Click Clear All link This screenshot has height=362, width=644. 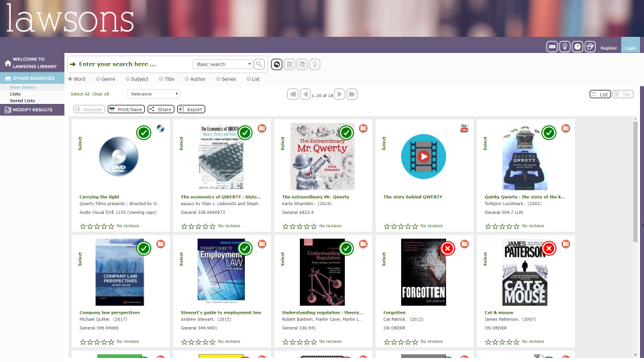pyautogui.click(x=101, y=94)
